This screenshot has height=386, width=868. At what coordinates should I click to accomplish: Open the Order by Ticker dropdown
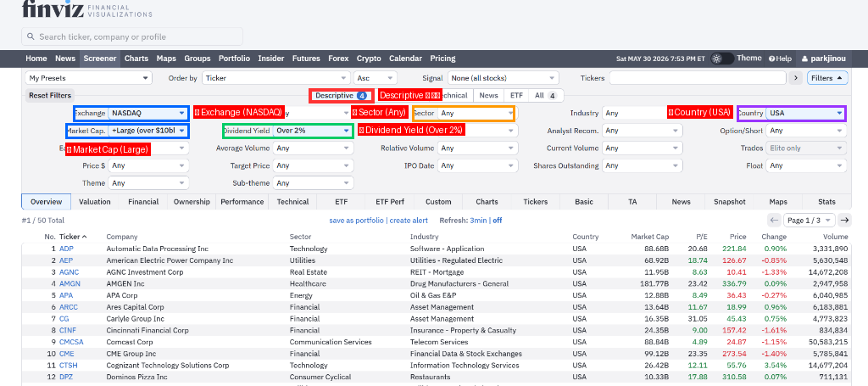pos(276,78)
